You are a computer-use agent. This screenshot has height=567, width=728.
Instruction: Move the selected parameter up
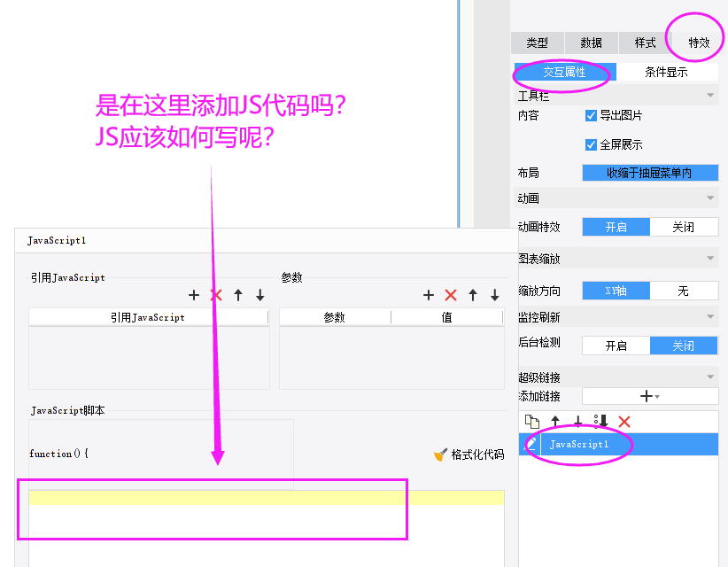[x=473, y=295]
